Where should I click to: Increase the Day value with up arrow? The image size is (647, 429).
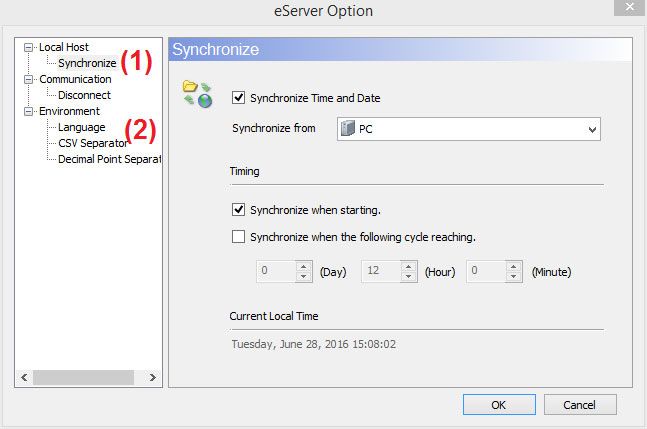(x=304, y=266)
